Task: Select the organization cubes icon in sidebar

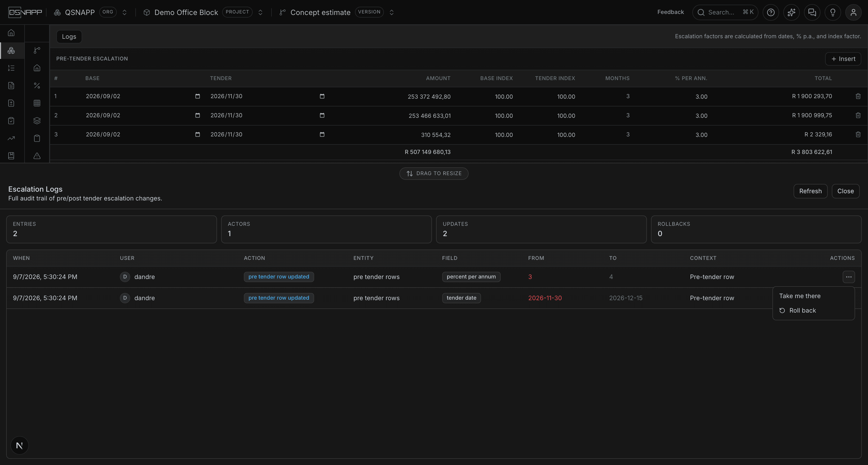Action: tap(11, 51)
